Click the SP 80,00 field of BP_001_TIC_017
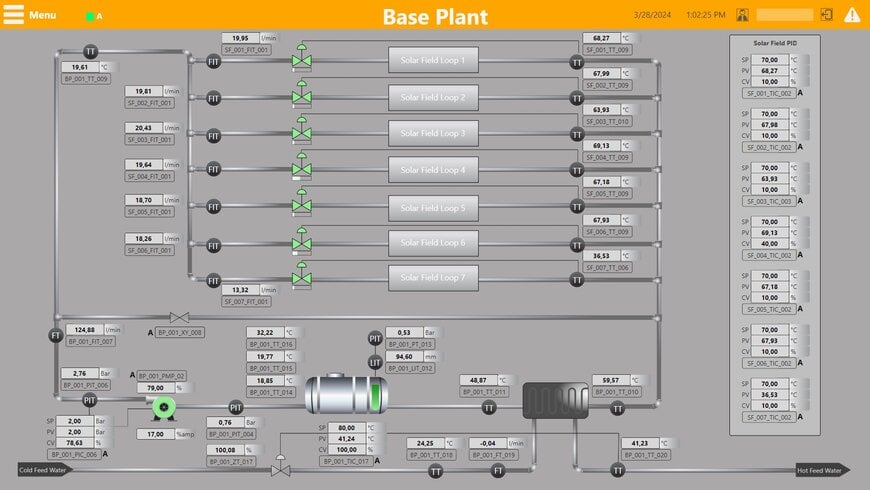Viewport: 870px width, 490px height. pos(346,428)
